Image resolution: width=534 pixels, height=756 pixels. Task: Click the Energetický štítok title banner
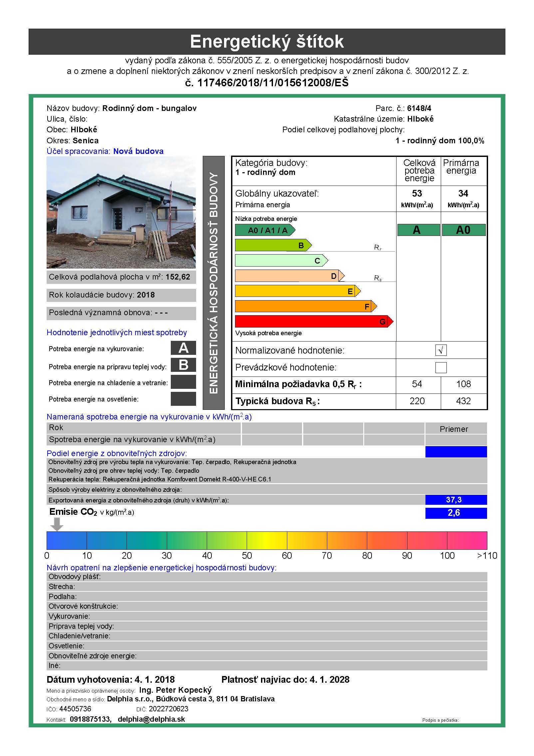point(267,42)
